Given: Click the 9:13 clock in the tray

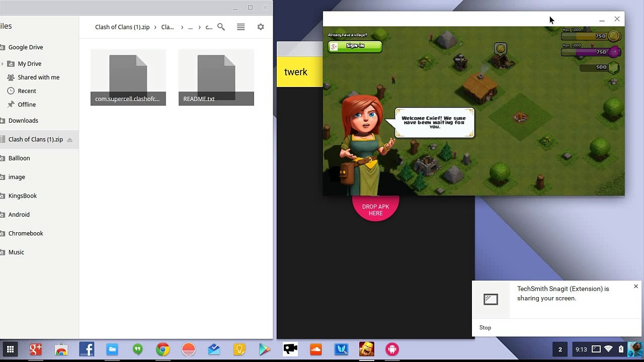Looking at the screenshot, I should pyautogui.click(x=581, y=349).
